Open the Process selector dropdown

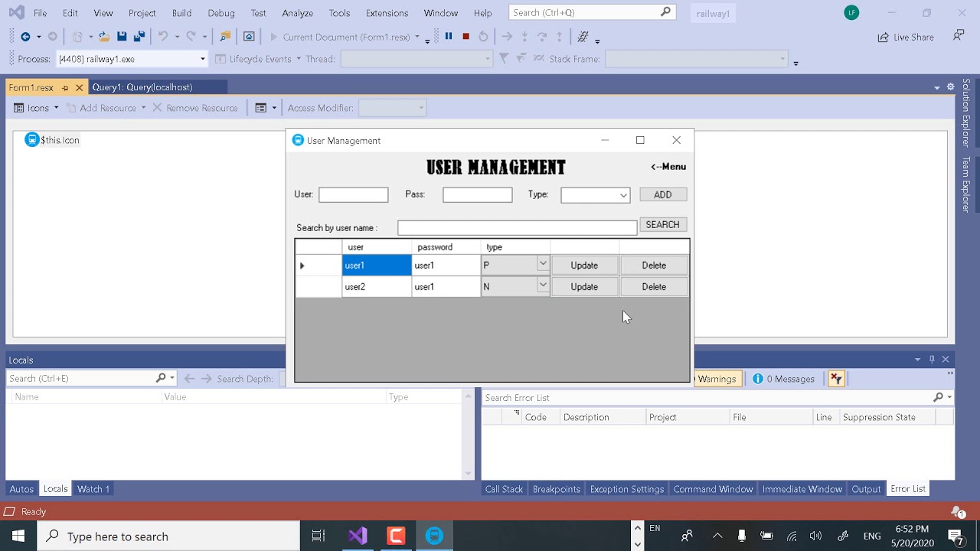coord(203,59)
